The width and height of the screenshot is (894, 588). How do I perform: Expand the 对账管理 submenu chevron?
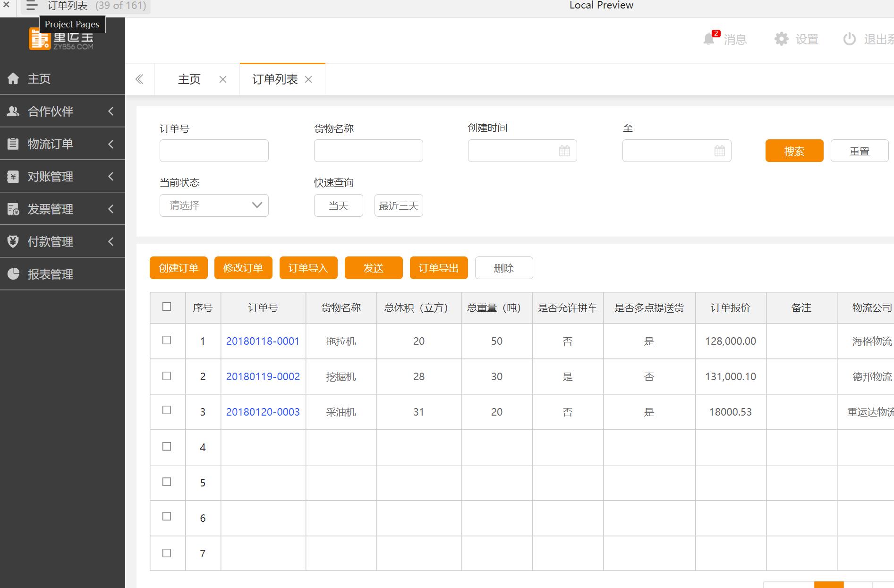tap(111, 176)
